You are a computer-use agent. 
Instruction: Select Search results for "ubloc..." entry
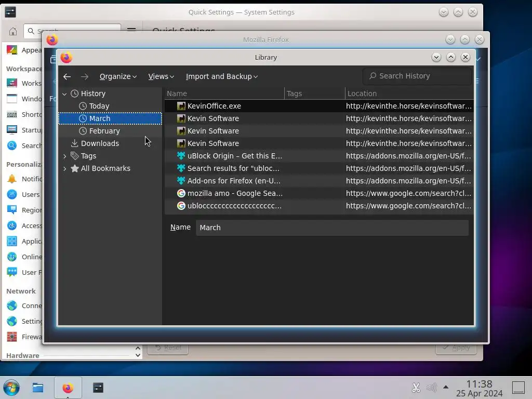coord(319,169)
